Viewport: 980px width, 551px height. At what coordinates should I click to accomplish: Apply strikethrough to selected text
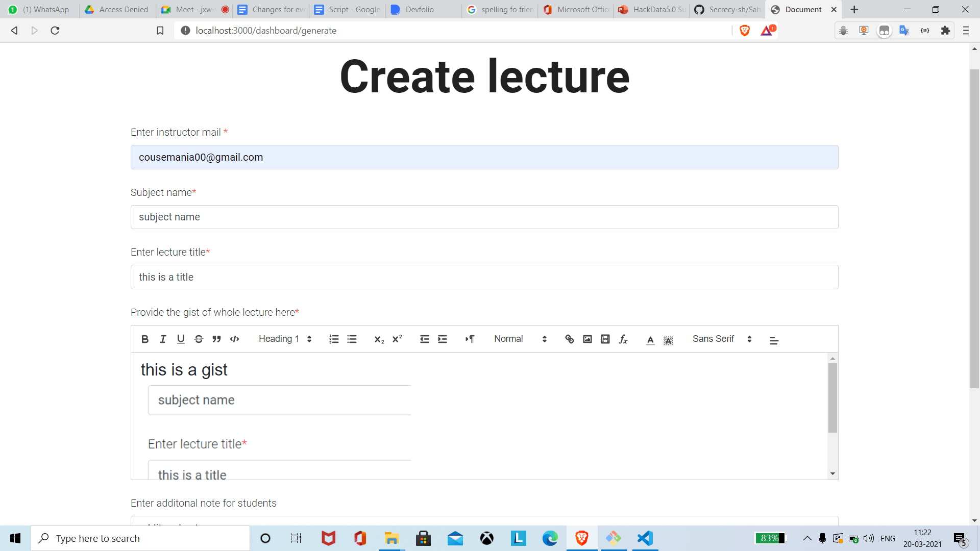[199, 339]
